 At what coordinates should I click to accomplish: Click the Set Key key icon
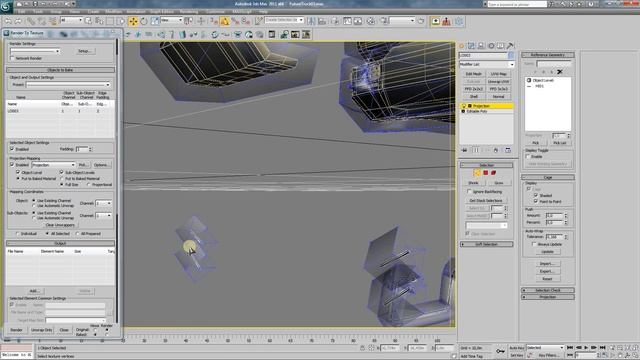pos(500,351)
